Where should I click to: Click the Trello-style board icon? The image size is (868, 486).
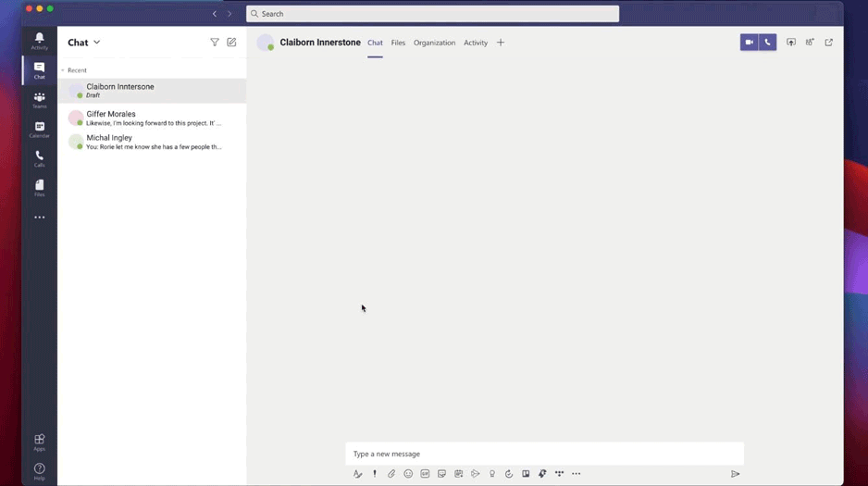pos(526,474)
